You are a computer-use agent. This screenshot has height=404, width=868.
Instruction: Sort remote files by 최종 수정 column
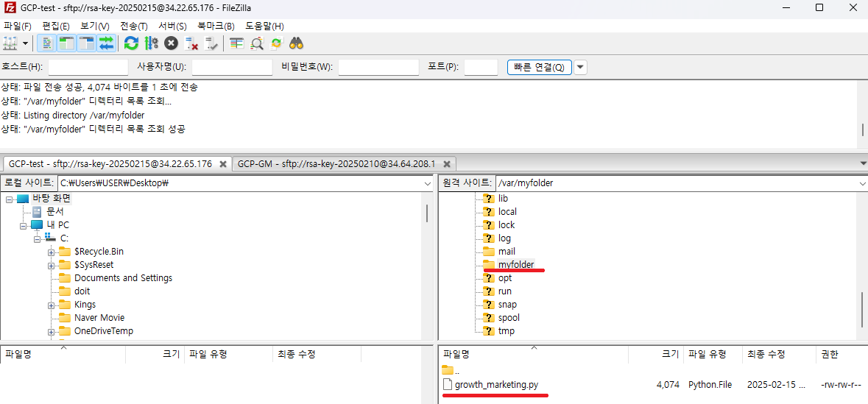click(778, 354)
